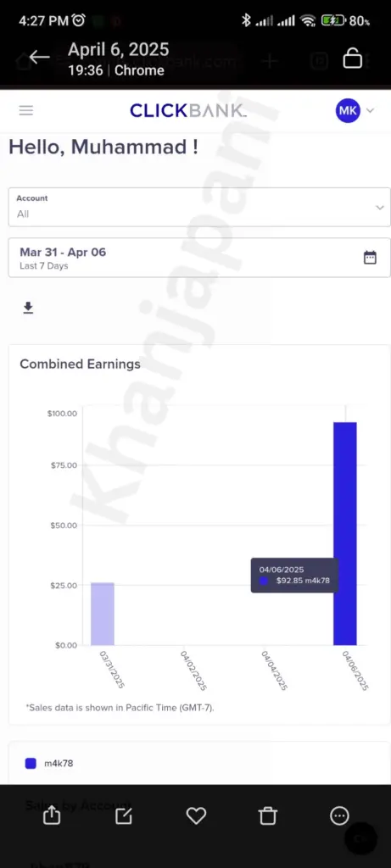Image resolution: width=391 pixels, height=868 pixels.
Task: Open the Mar 31 - Apr 06 date range
Action: [x=199, y=258]
